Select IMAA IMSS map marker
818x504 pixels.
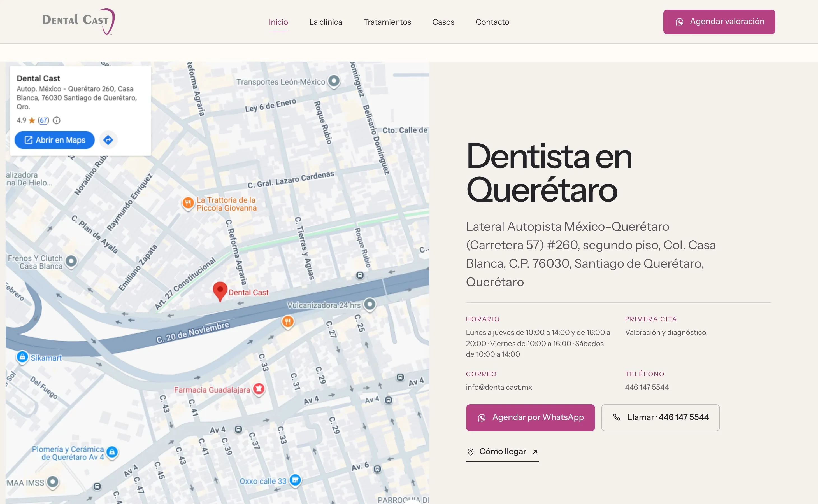pos(53,482)
